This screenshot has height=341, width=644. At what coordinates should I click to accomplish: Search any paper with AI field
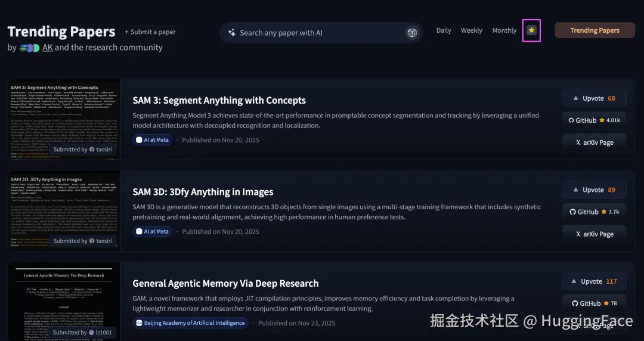point(321,33)
